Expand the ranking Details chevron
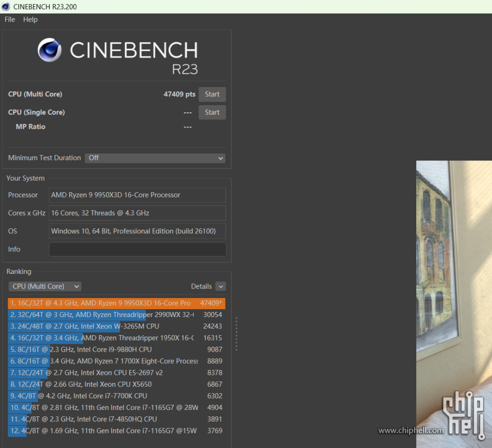Viewport: 492px width, 448px height. 221,286
